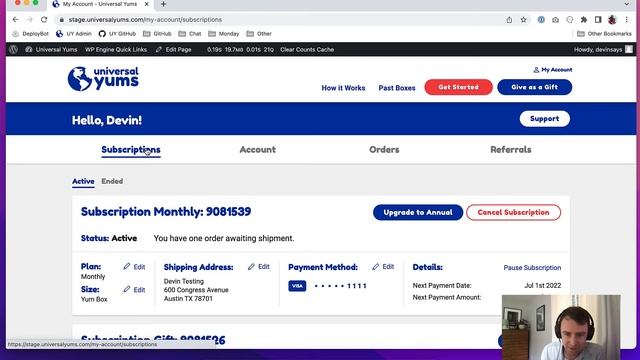
Task: Expand the Monday bookmarks folder
Action: (x=224, y=34)
